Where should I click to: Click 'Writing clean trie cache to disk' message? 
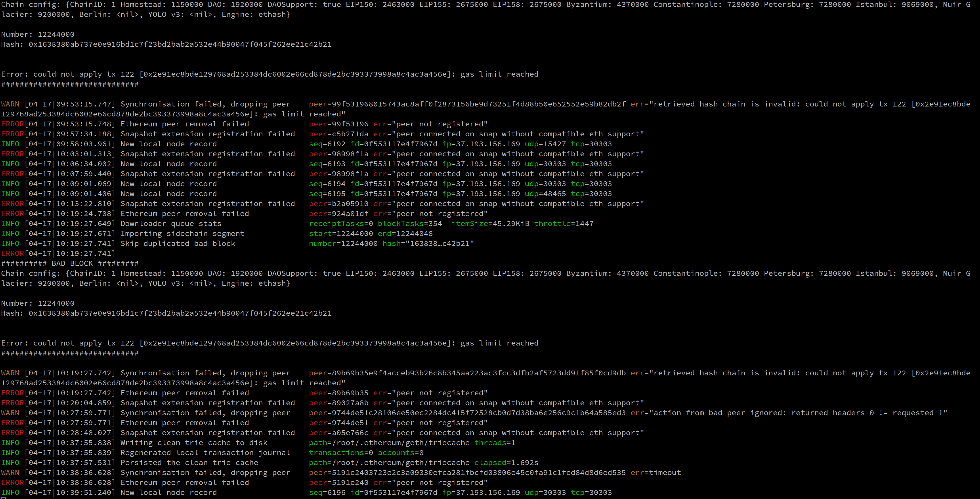pyautogui.click(x=194, y=443)
